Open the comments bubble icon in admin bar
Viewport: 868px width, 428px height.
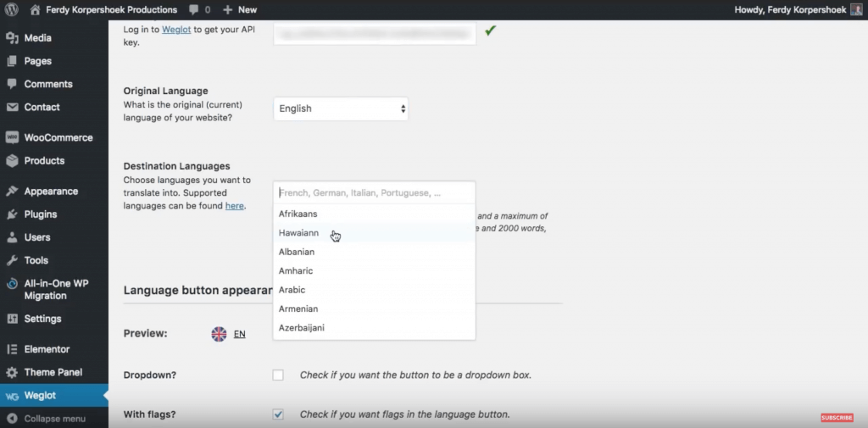click(x=195, y=9)
